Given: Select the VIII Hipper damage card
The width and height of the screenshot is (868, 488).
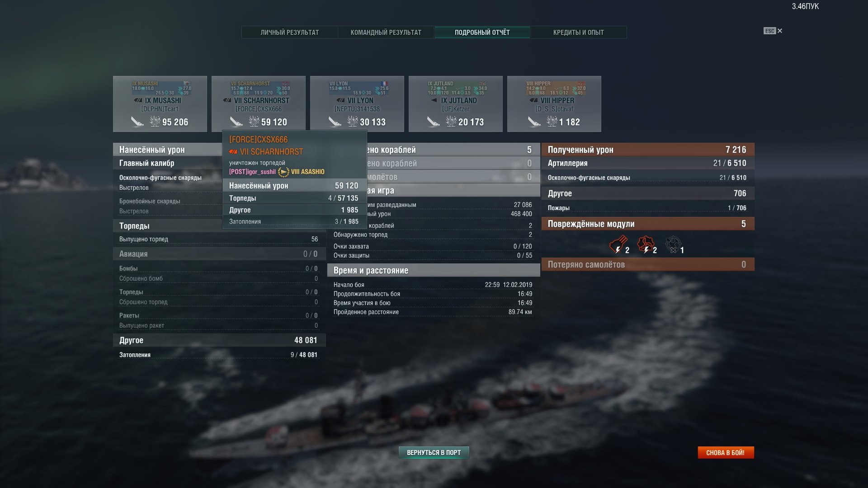Looking at the screenshot, I should [554, 104].
